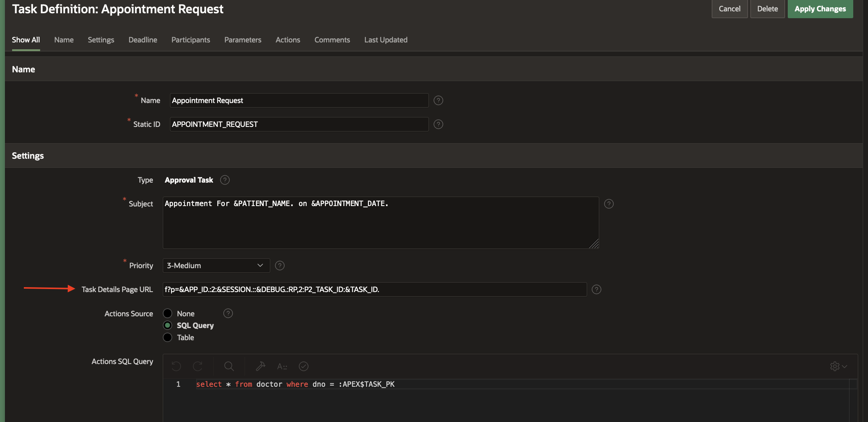868x422 pixels.
Task: Select SQL Query radio option
Action: (x=168, y=325)
